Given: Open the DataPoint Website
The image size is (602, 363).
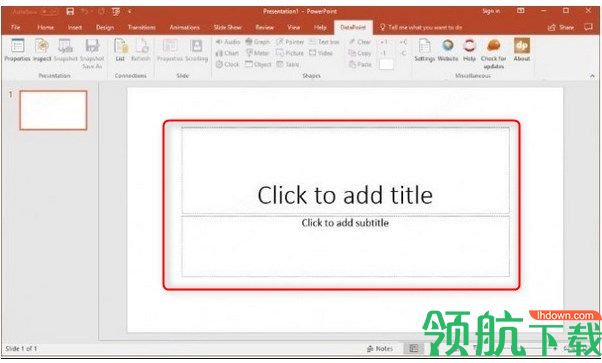Looking at the screenshot, I should coord(448,50).
